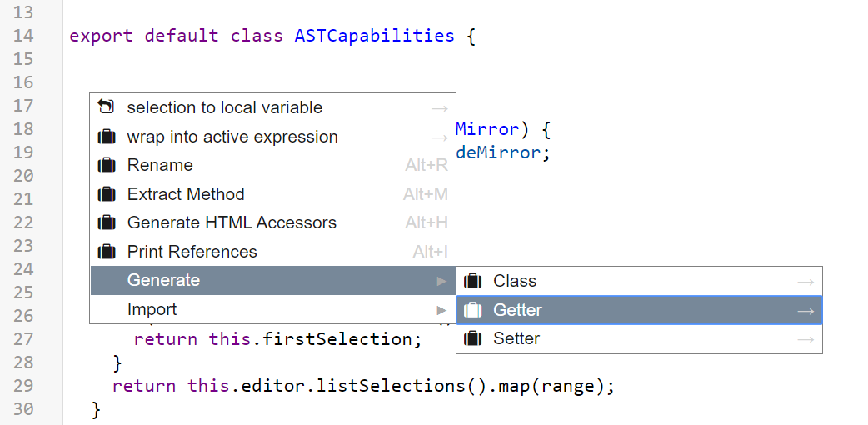Click the briefcase icon next to Getter
The image size is (868, 425).
tap(472, 310)
